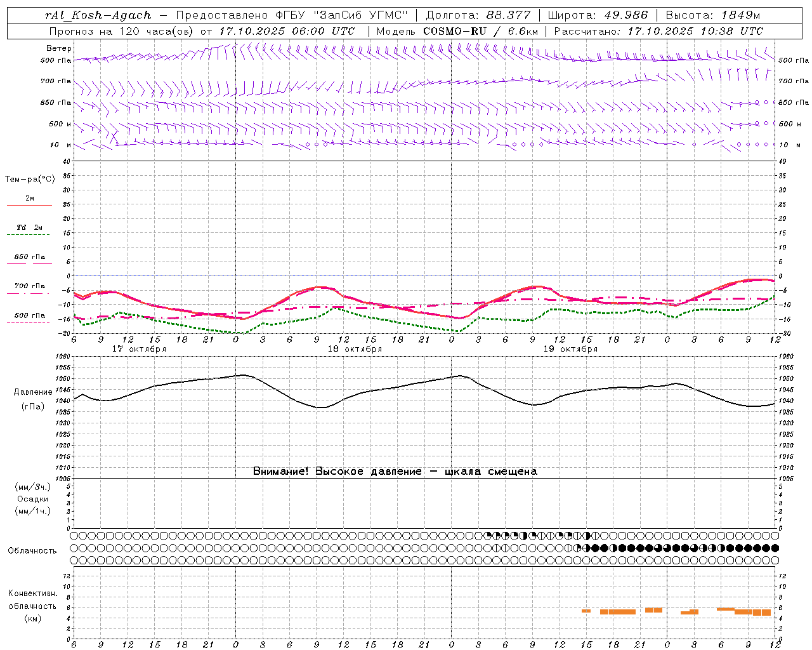Click the left 10 м wind level label
Screen dimensions: 812x650
(x=61, y=145)
